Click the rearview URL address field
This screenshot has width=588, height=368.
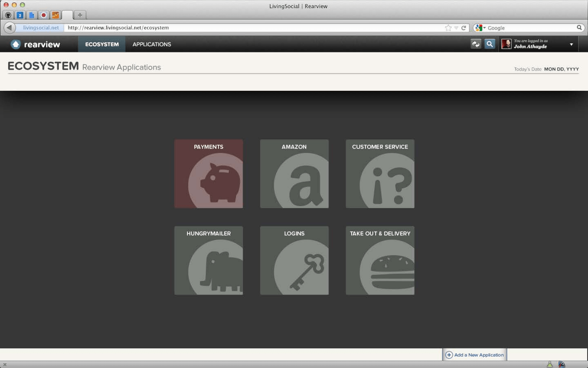(x=253, y=28)
